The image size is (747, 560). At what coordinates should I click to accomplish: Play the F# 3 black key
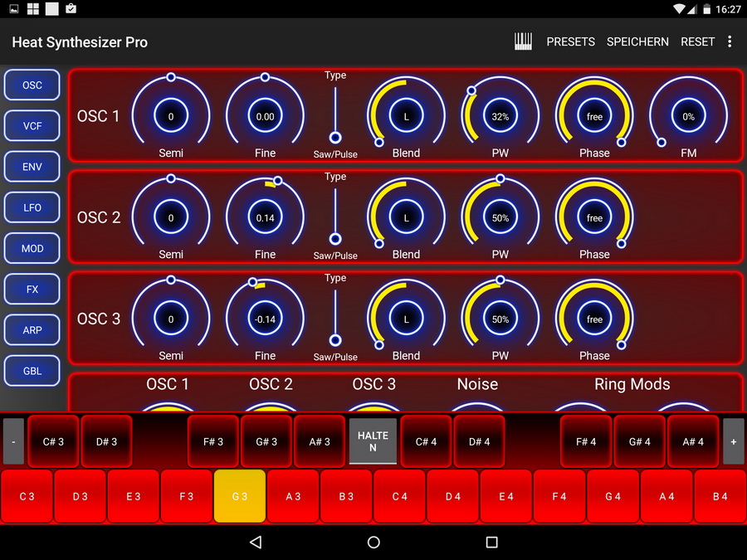[x=213, y=441]
